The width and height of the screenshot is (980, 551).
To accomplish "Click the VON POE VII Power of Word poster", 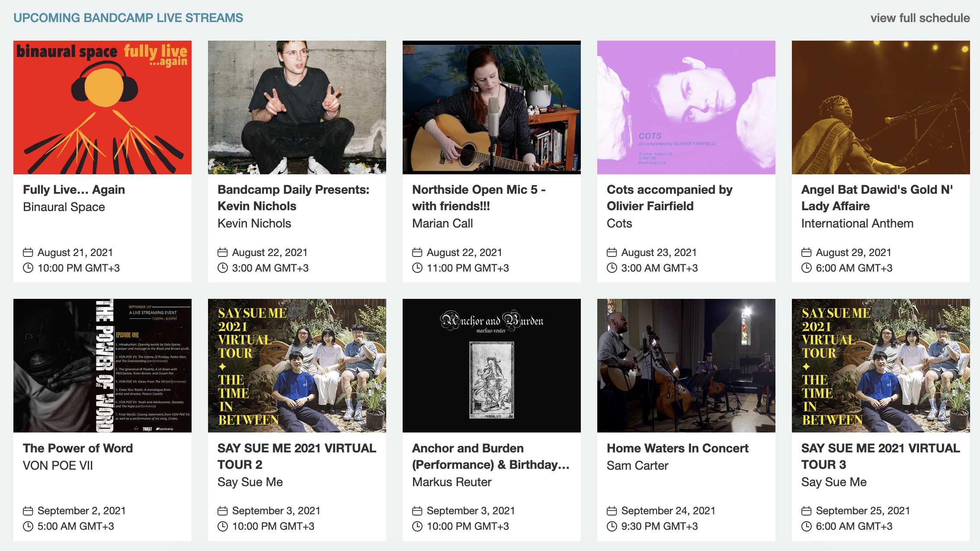I will 102,366.
